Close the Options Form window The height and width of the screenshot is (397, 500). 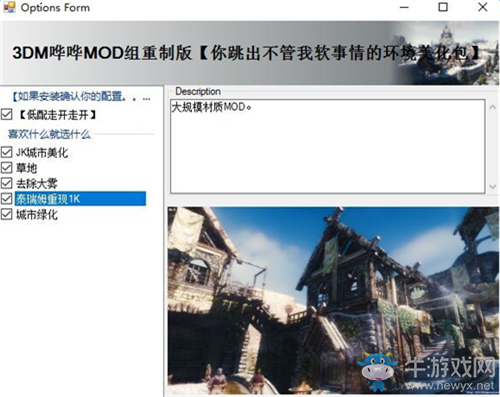tap(483, 7)
